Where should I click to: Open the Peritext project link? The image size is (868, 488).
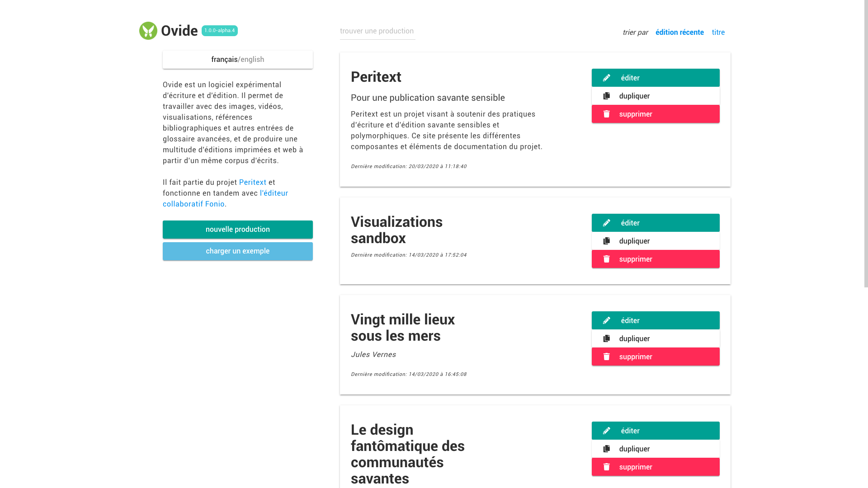[x=253, y=182]
